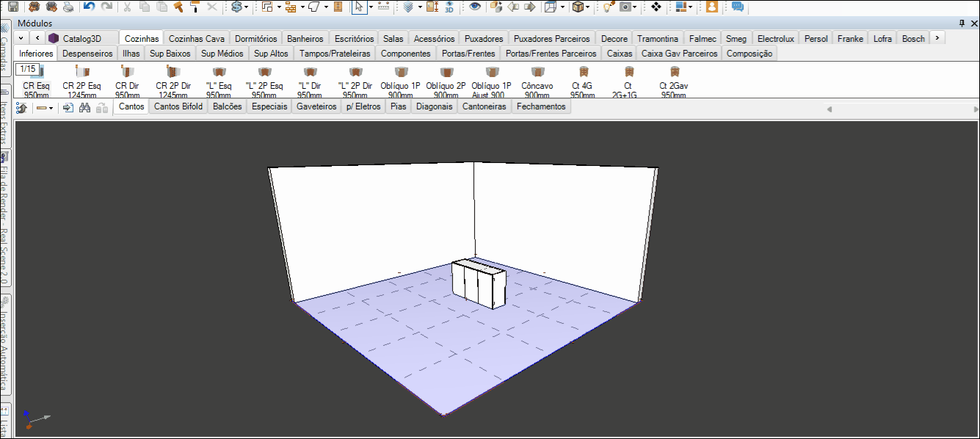Click the binoculars search icon
The width and height of the screenshot is (980, 439).
(x=84, y=107)
